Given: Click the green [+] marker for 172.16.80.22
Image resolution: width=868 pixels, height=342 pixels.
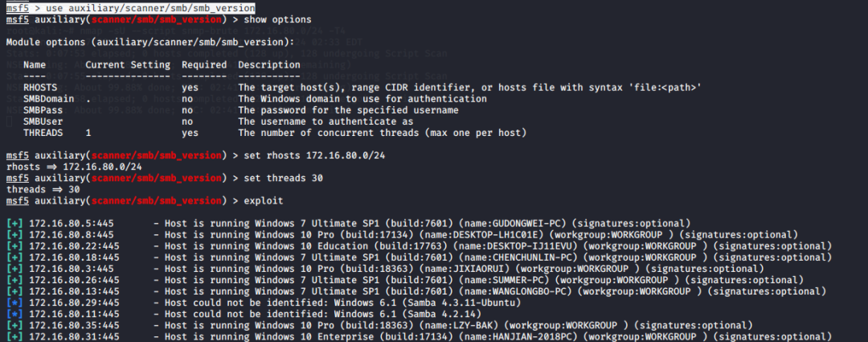Looking at the screenshot, I should click(15, 245).
